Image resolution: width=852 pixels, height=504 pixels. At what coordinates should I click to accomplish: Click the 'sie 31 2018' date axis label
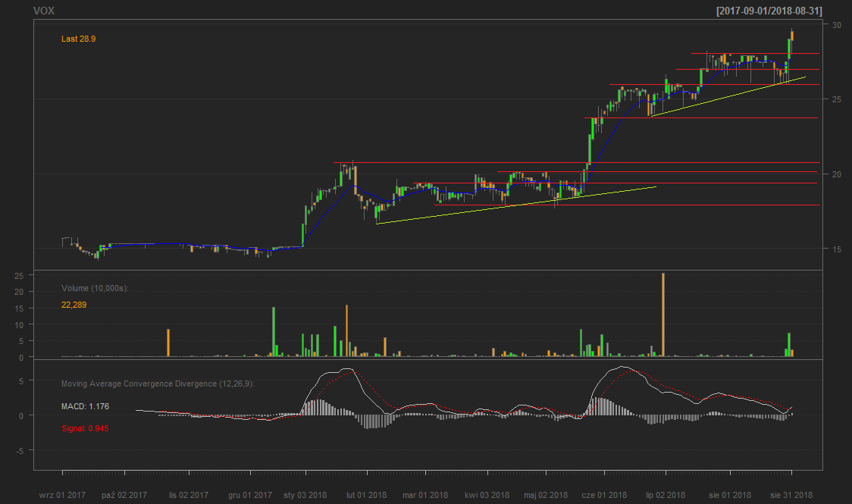coord(791,495)
